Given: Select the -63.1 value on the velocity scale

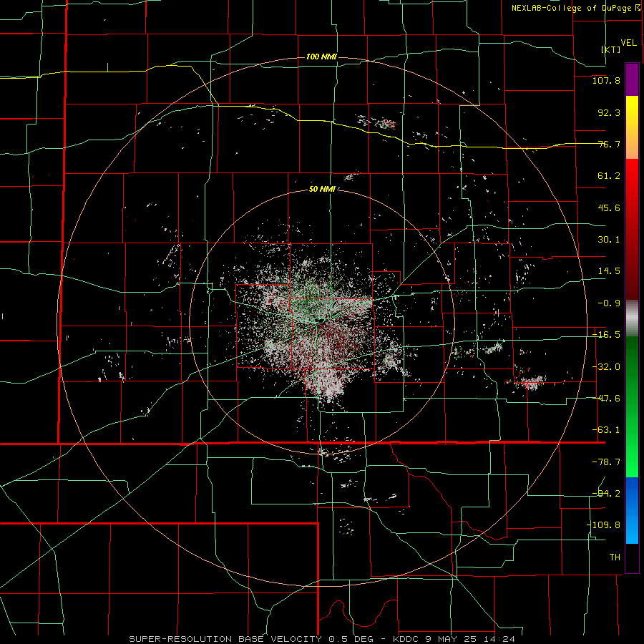Looking at the screenshot, I should tap(606, 430).
